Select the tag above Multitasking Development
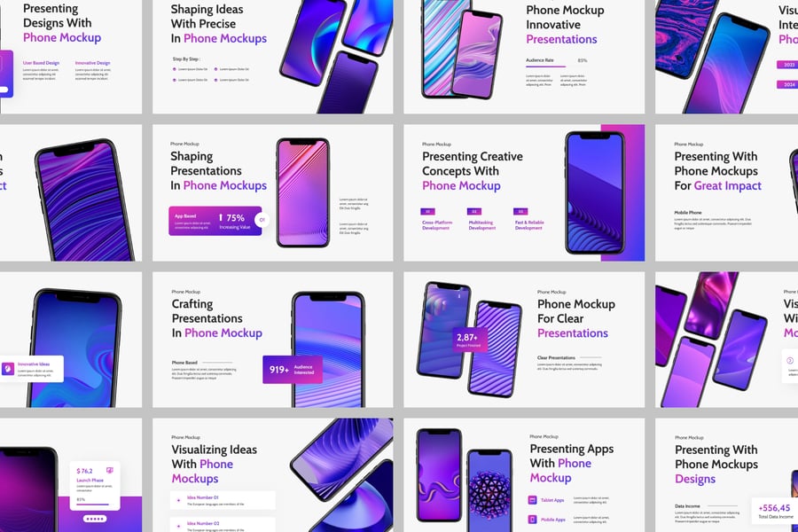The height and width of the screenshot is (532, 798). point(473,211)
